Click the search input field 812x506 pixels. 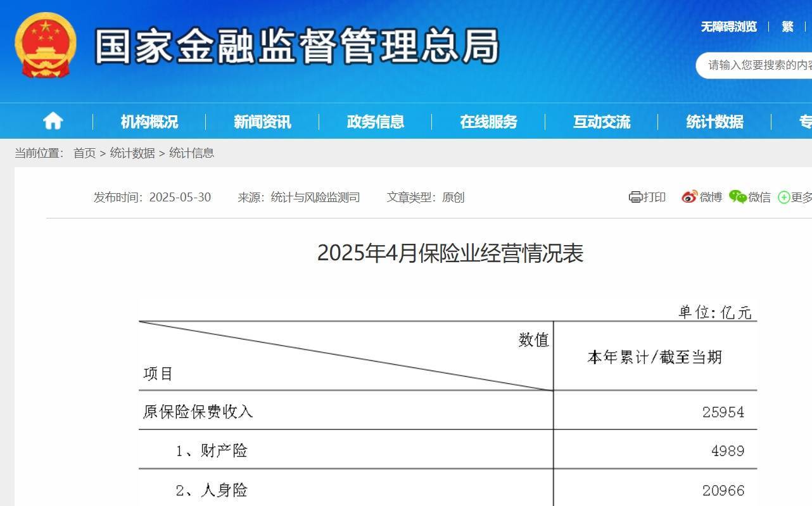[x=757, y=65]
